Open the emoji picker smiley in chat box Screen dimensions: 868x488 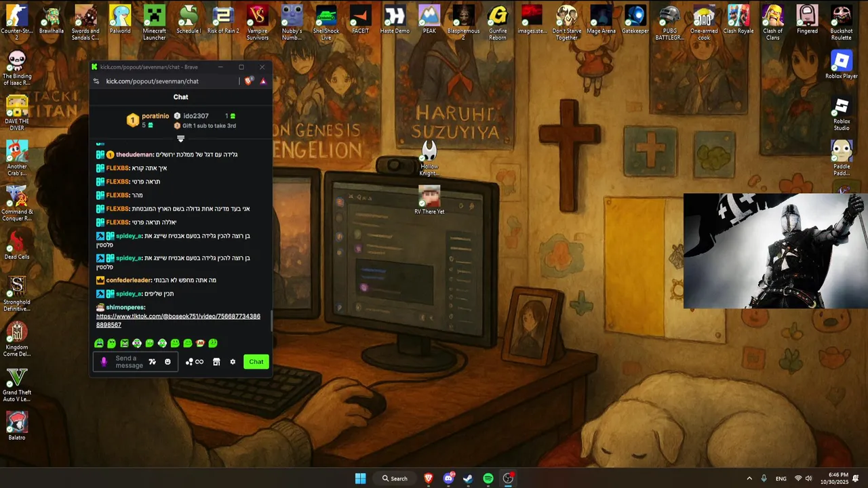[x=167, y=362]
